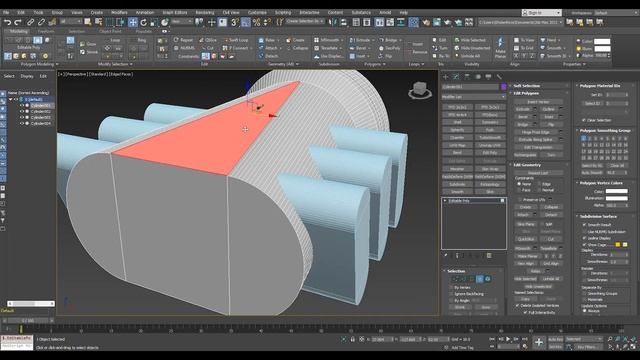The width and height of the screenshot is (640, 360).
Task: Open the Motion command panel tab
Action: point(478,77)
